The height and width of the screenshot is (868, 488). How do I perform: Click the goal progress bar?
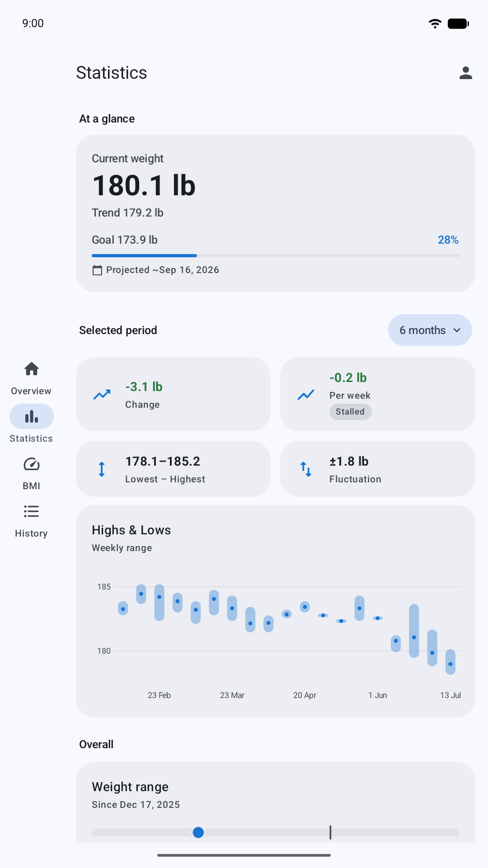276,256
